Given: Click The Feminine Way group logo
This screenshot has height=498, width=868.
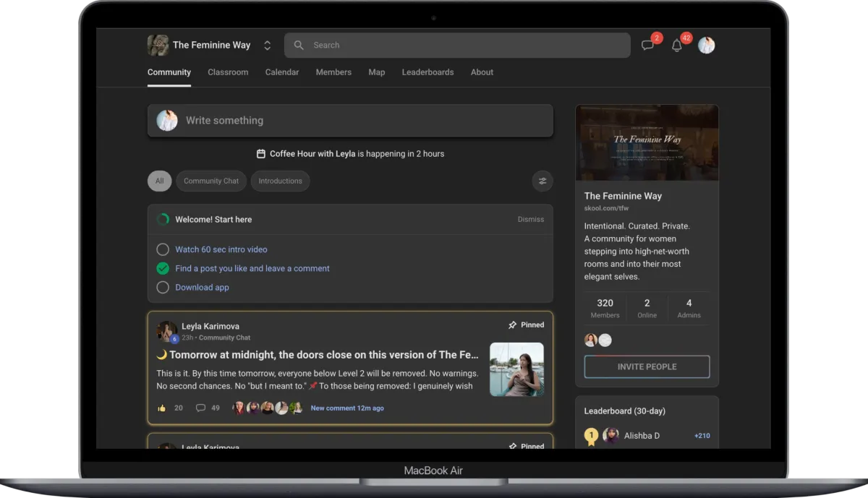Looking at the screenshot, I should [x=158, y=45].
